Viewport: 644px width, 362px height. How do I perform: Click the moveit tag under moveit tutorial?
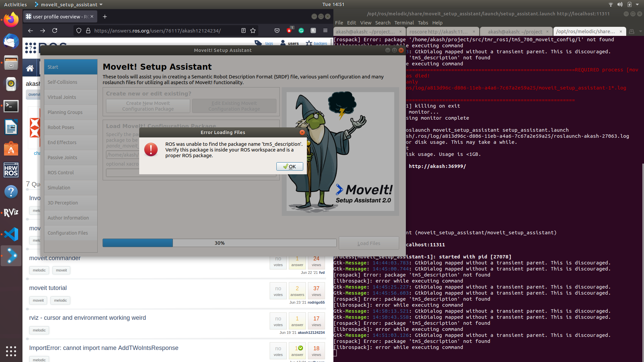pos(38,300)
